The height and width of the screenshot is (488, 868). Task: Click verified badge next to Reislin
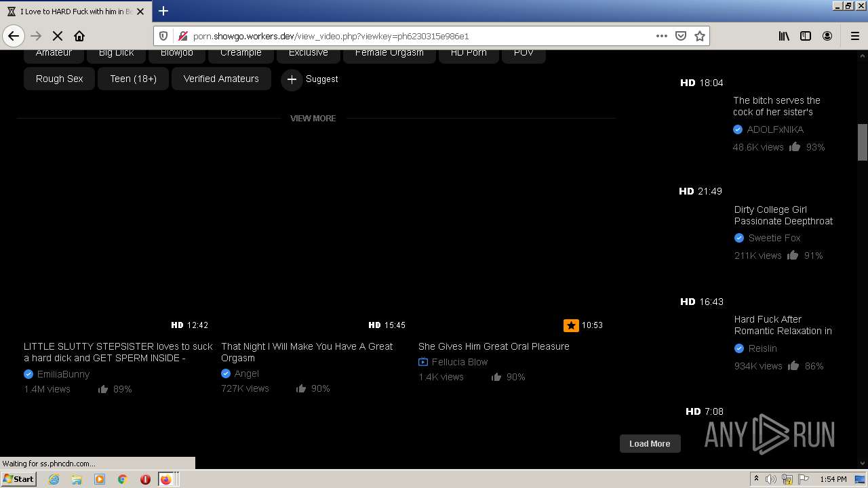[739, 348]
